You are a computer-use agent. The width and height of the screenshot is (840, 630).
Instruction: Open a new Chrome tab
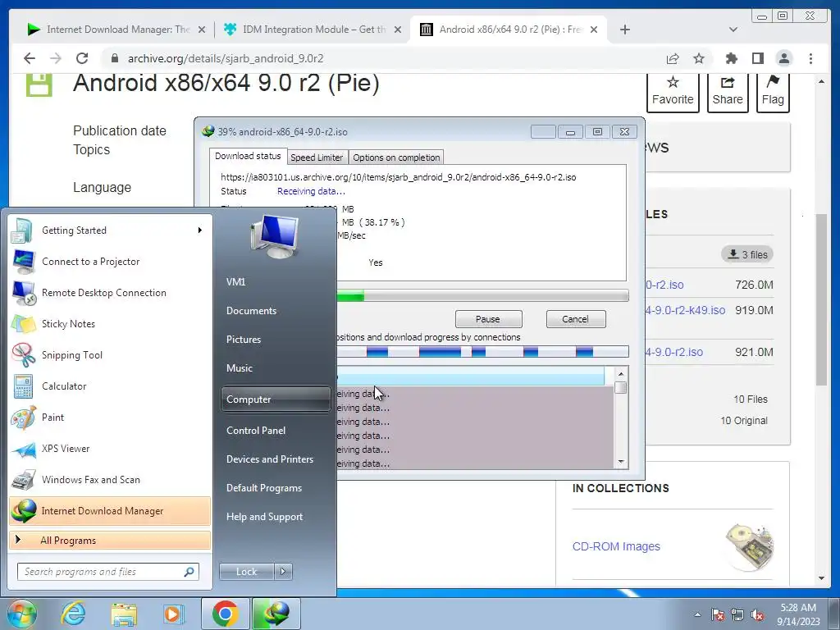click(x=624, y=30)
